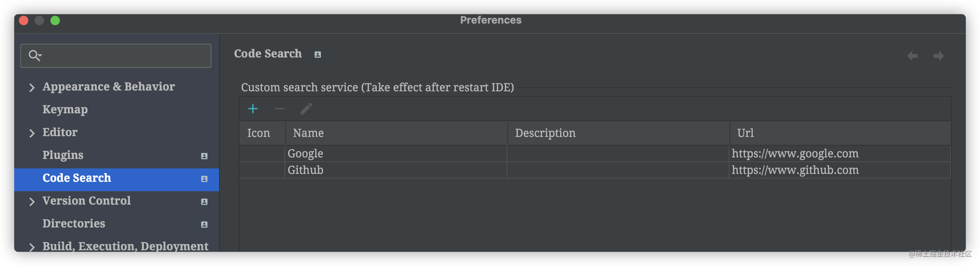Open the Plugins settings page
This screenshot has width=980, height=266.
[63, 155]
